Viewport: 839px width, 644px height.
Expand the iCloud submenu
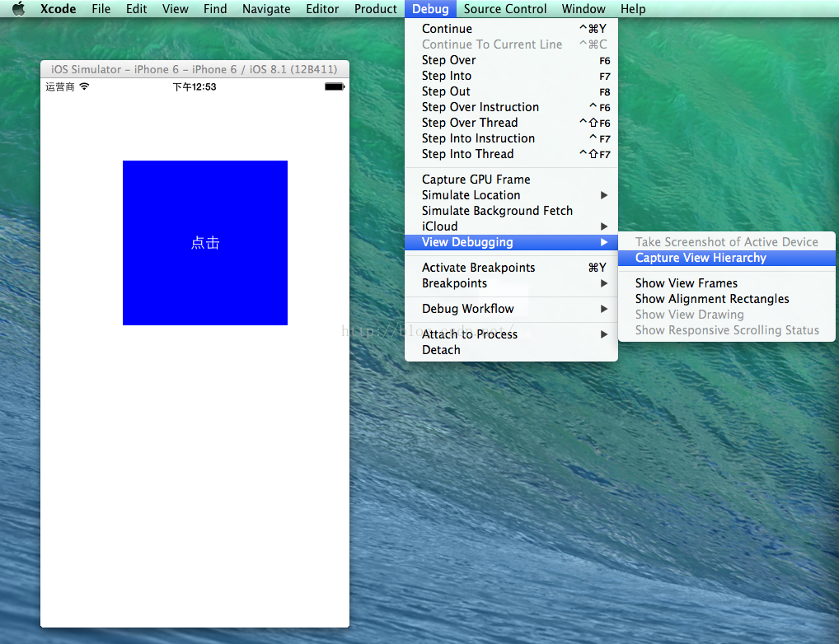coord(511,226)
